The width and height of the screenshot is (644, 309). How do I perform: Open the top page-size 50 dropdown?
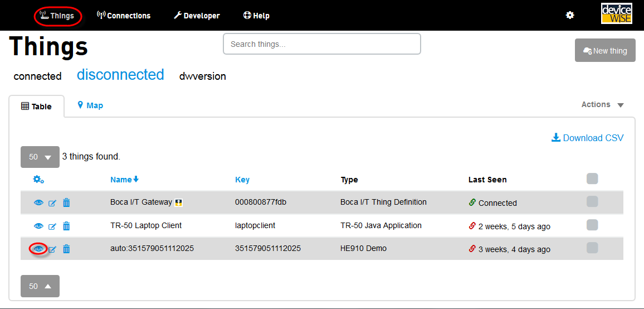coord(40,157)
